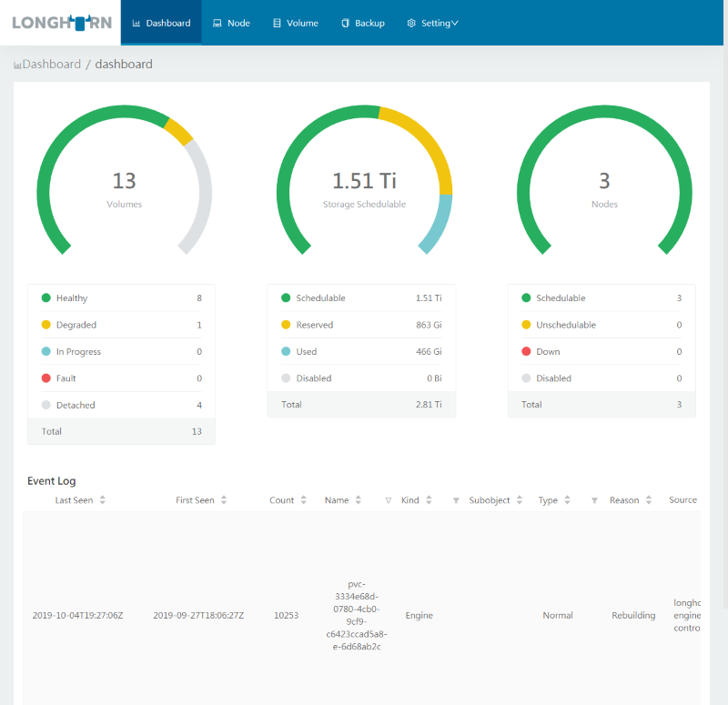Click the green Healthy legend dot
The width and height of the screenshot is (728, 705).
point(46,298)
